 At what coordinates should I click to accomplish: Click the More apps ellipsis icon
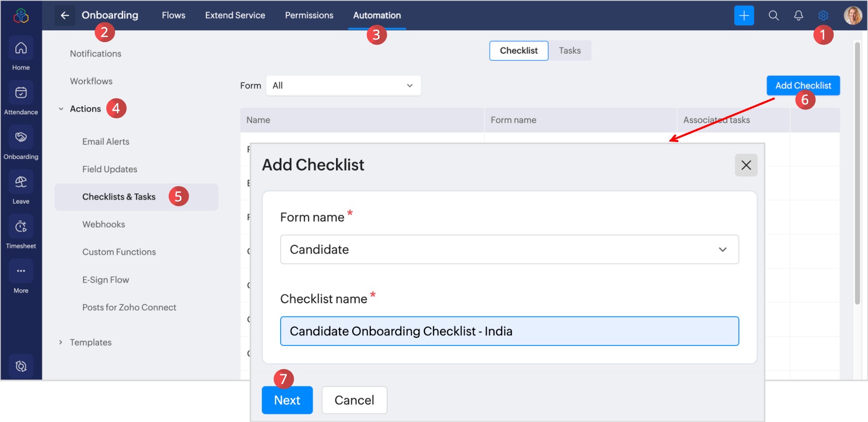[x=21, y=271]
